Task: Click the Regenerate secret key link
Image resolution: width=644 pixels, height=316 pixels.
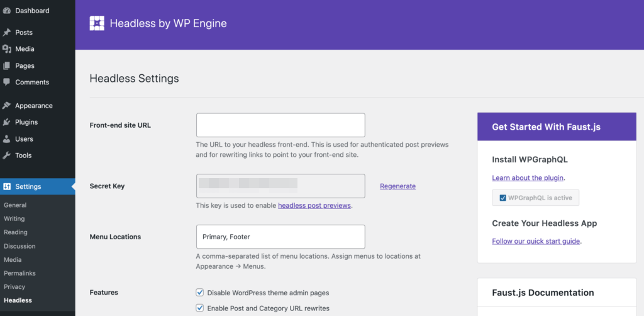Action: [397, 186]
